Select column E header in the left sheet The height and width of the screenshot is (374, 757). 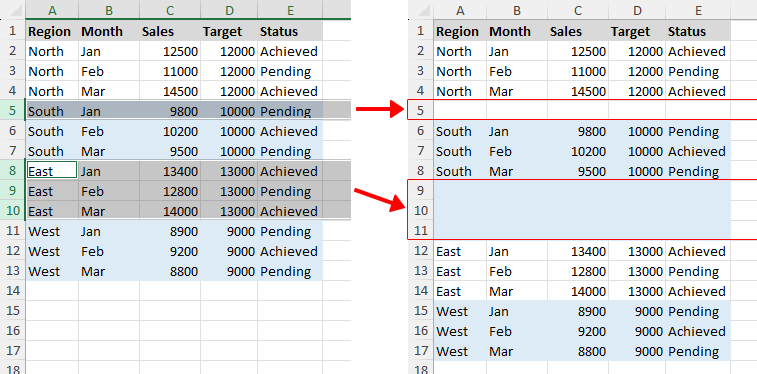(290, 10)
